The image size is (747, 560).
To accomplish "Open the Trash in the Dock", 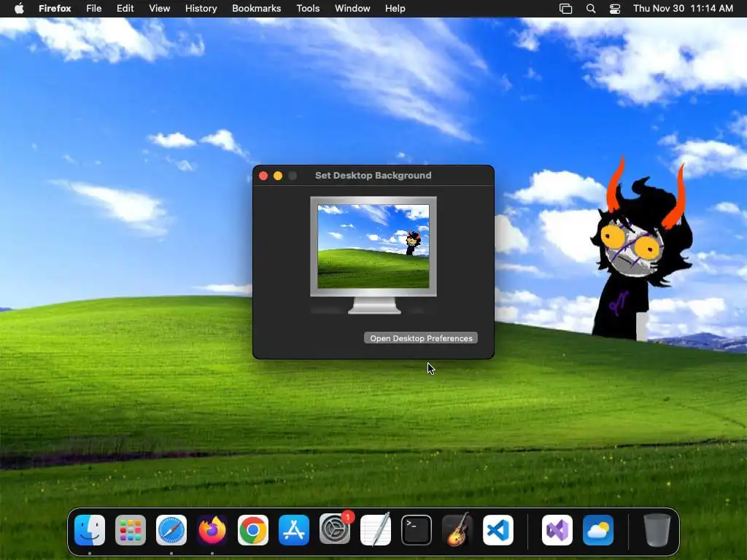I will point(657,530).
